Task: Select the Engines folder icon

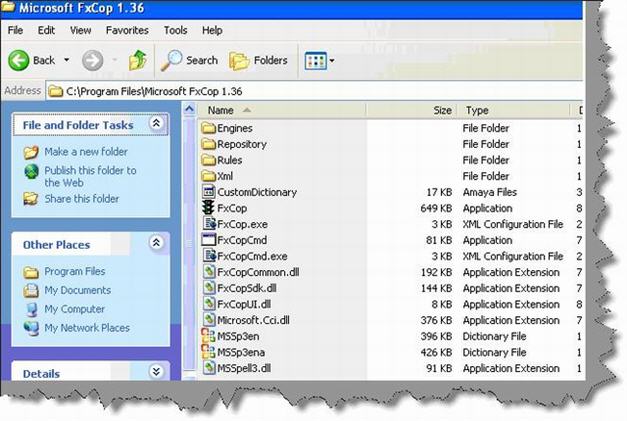Action: coord(208,128)
